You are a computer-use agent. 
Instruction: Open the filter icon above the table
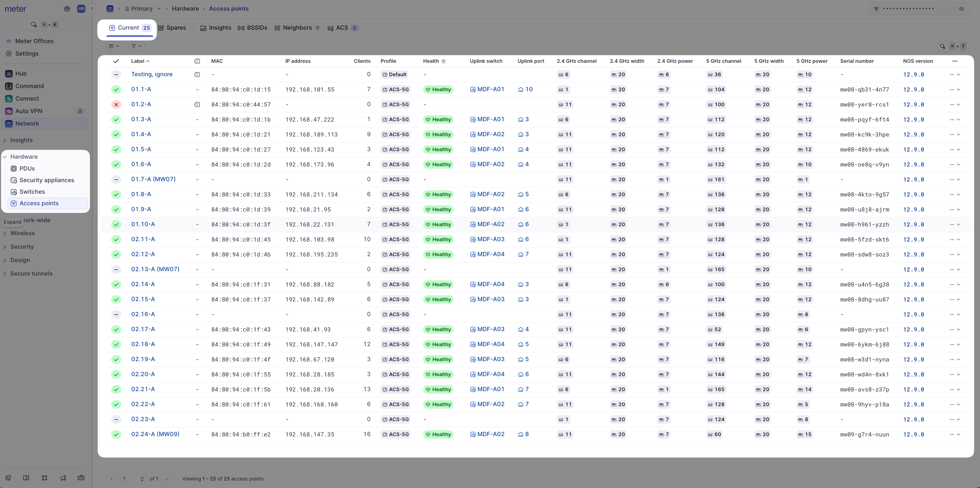(x=136, y=46)
